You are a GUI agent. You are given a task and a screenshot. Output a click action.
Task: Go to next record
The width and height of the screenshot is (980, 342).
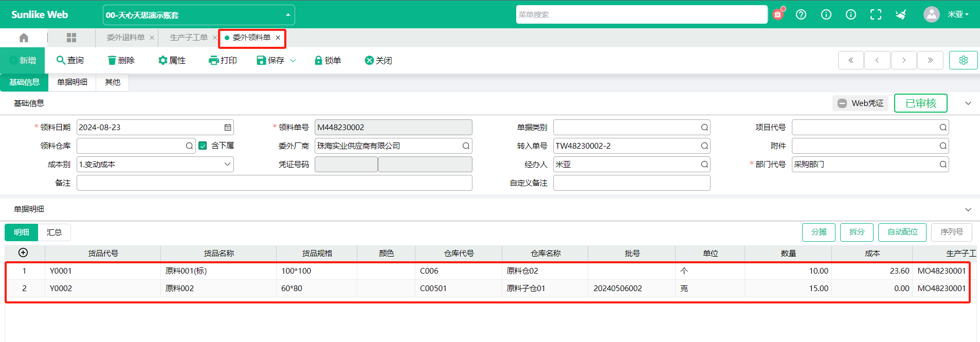pyautogui.click(x=904, y=60)
